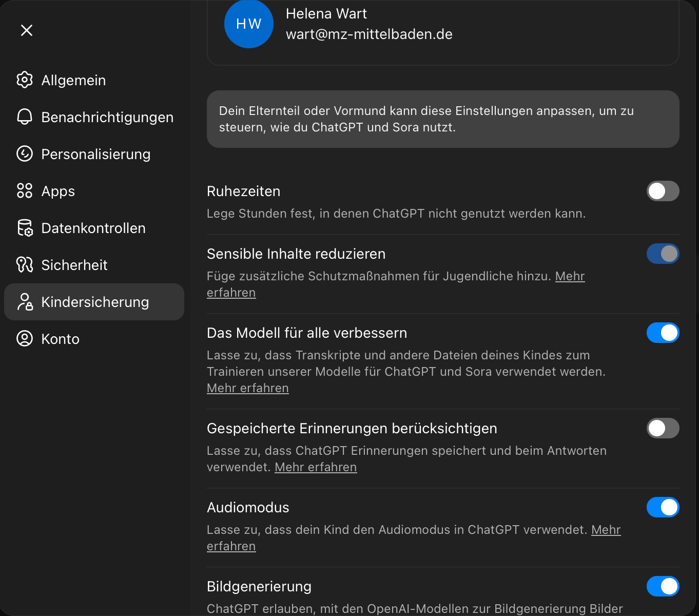699x616 pixels.
Task: Click the Benachrichtigungen bell icon
Action: coord(25,117)
